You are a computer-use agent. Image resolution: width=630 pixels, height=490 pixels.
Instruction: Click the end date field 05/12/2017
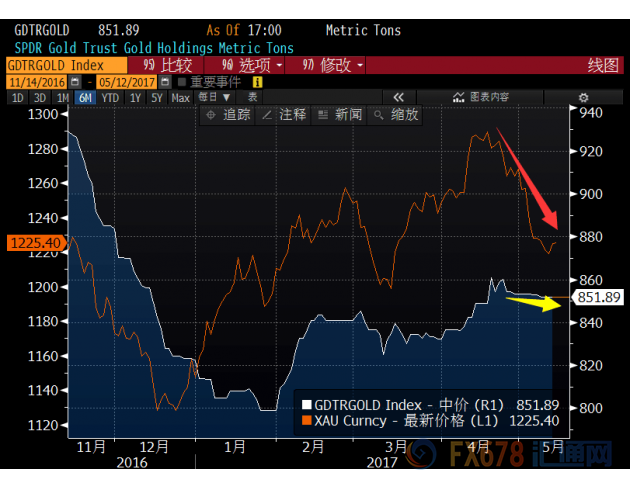click(x=127, y=82)
